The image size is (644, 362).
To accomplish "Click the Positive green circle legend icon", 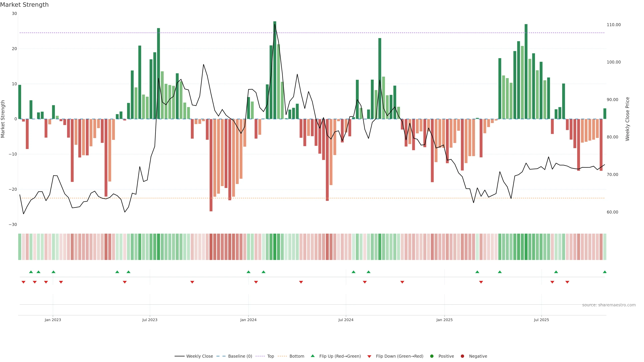I will (x=432, y=356).
